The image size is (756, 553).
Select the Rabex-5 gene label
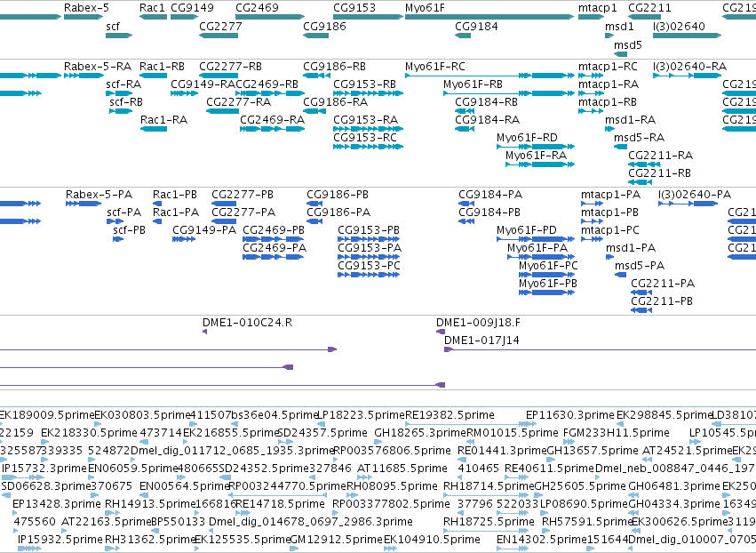tap(86, 8)
